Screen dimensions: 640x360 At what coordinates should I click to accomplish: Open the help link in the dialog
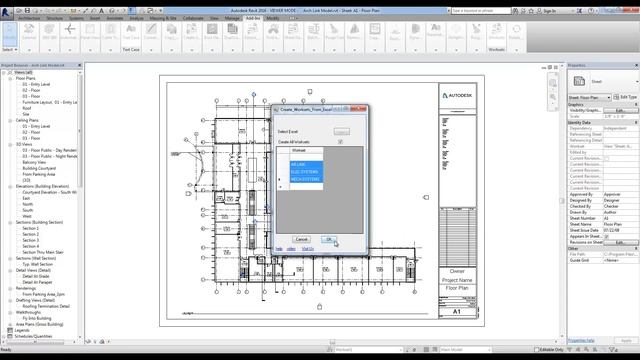(279, 249)
